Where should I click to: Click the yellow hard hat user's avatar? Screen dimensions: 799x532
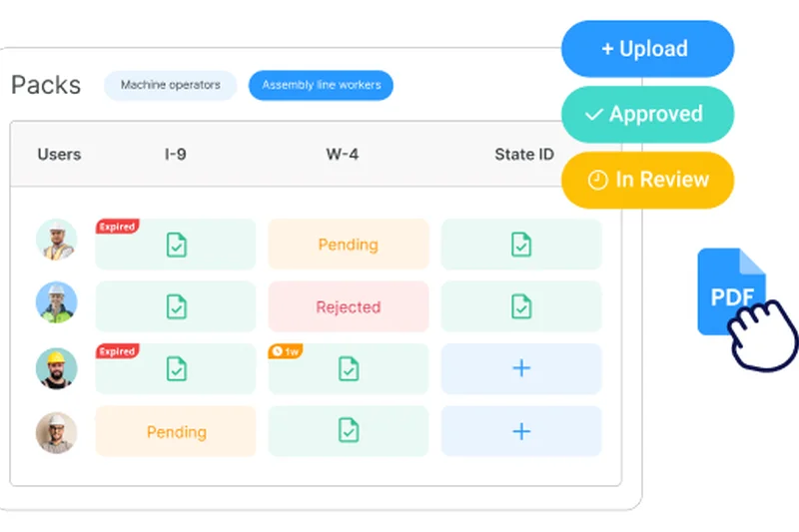coord(57,367)
